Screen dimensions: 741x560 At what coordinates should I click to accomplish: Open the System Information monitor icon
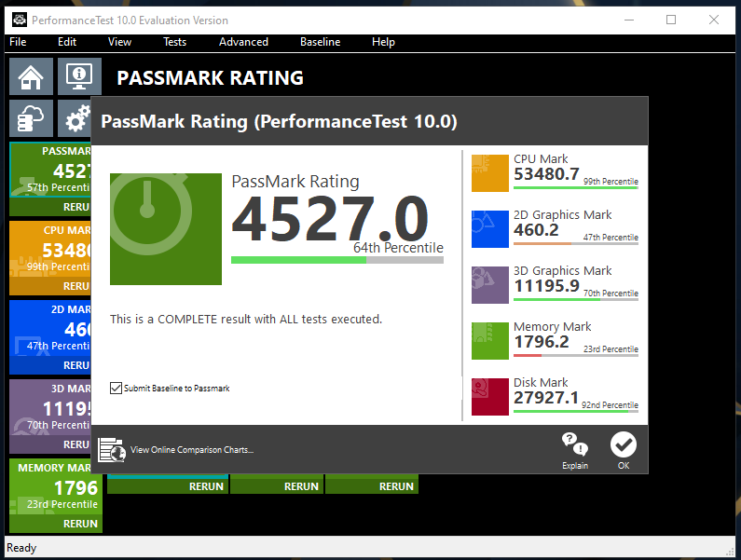pos(79,76)
